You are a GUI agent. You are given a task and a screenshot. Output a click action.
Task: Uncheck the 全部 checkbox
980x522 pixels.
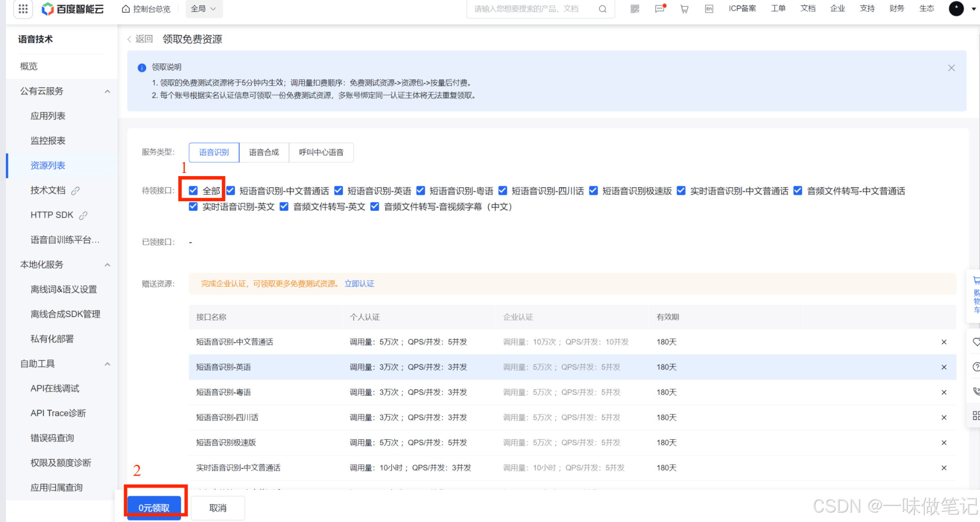(193, 191)
